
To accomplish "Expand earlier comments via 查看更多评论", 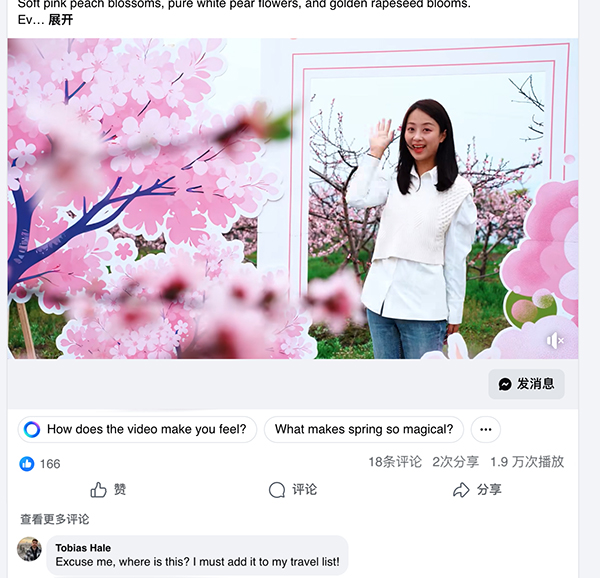I will (x=55, y=519).
